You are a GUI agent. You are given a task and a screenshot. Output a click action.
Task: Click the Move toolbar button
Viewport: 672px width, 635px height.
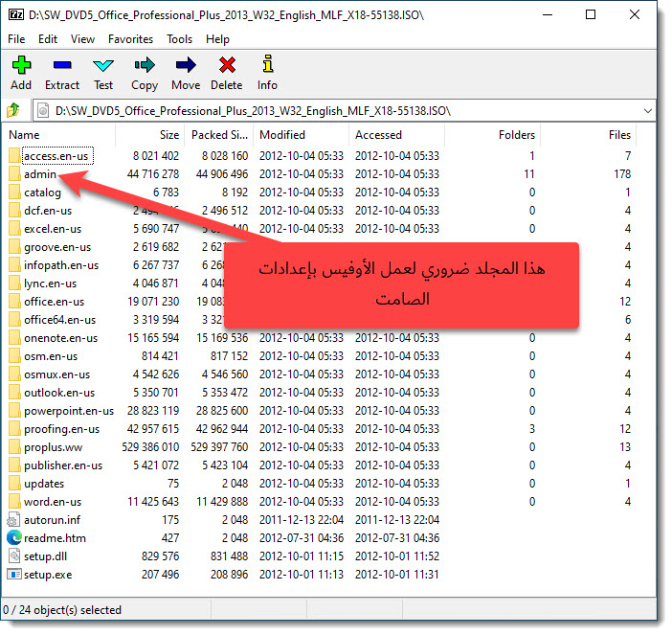pos(186,73)
